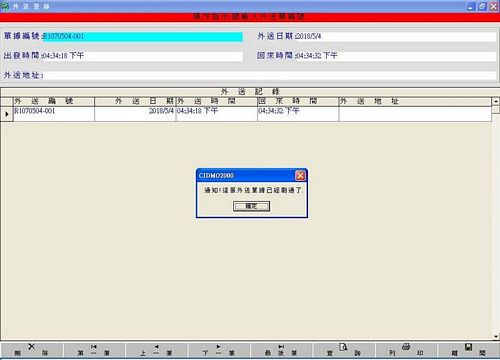The height and width of the screenshot is (360, 500).
Task: Go to first record (第一筆)
Action: coord(94,347)
